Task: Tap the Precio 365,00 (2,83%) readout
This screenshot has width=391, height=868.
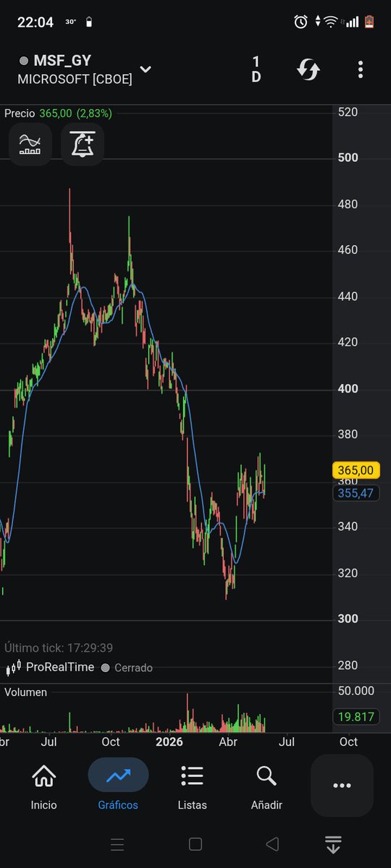Action: tap(58, 113)
